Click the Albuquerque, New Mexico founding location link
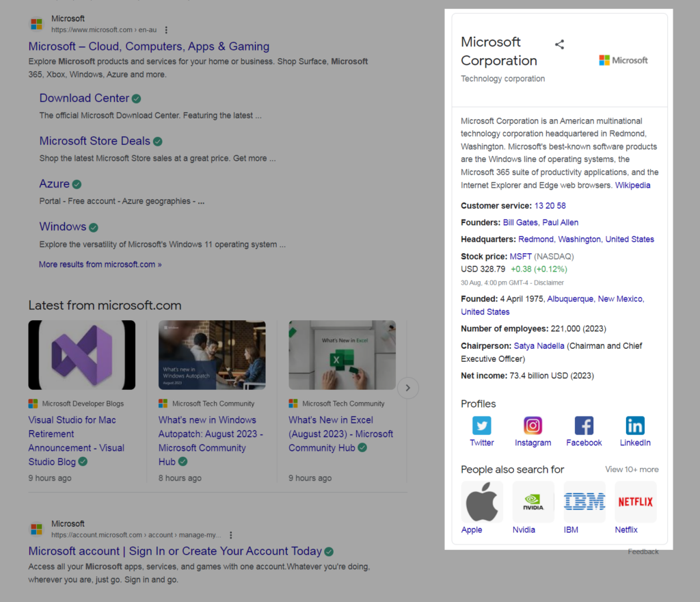Image resolution: width=700 pixels, height=602 pixels. pyautogui.click(x=552, y=306)
